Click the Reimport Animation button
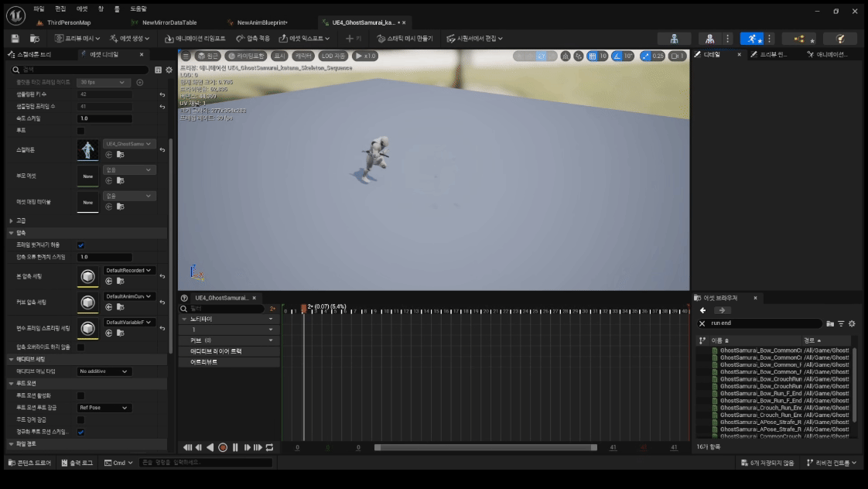 coord(195,38)
